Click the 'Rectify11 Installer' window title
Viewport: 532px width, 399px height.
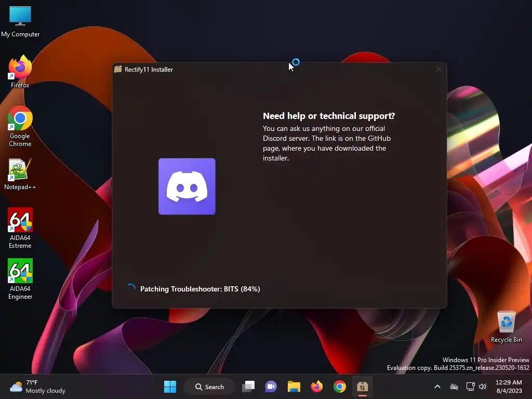[149, 70]
